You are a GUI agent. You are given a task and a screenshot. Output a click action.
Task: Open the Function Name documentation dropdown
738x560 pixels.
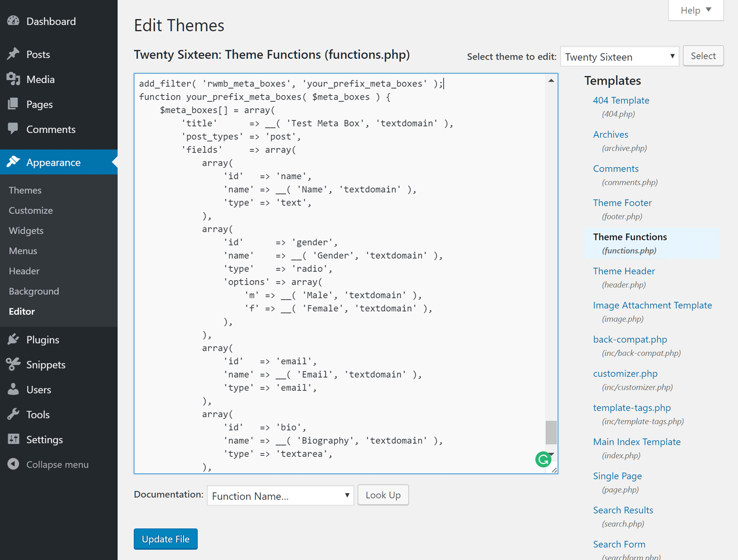(280, 496)
